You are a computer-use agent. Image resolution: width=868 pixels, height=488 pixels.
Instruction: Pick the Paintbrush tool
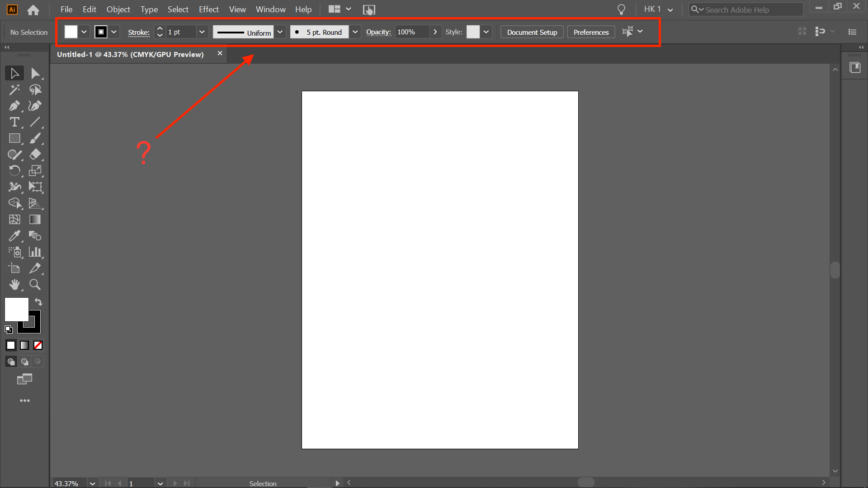pyautogui.click(x=35, y=138)
